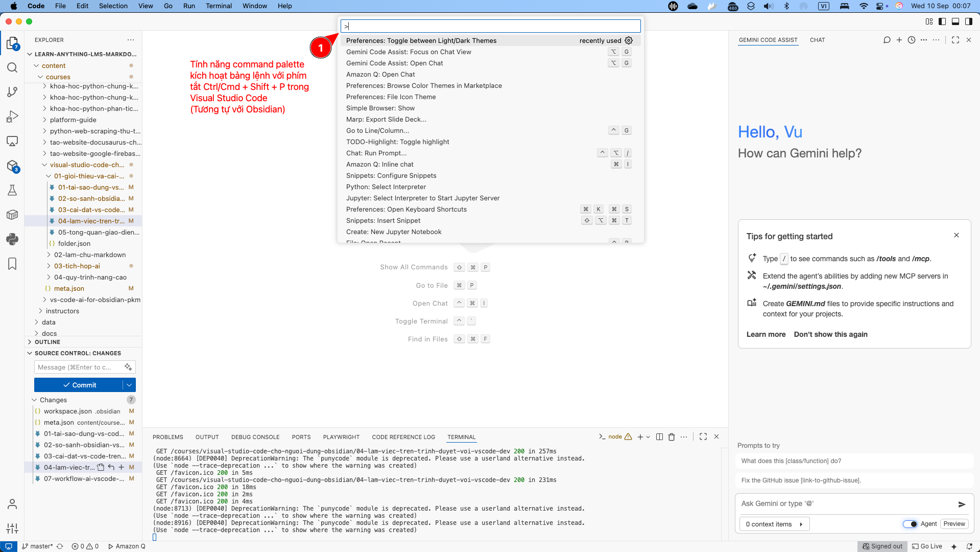The image size is (980, 552).
Task: Split the terminal panel
Action: click(x=659, y=437)
